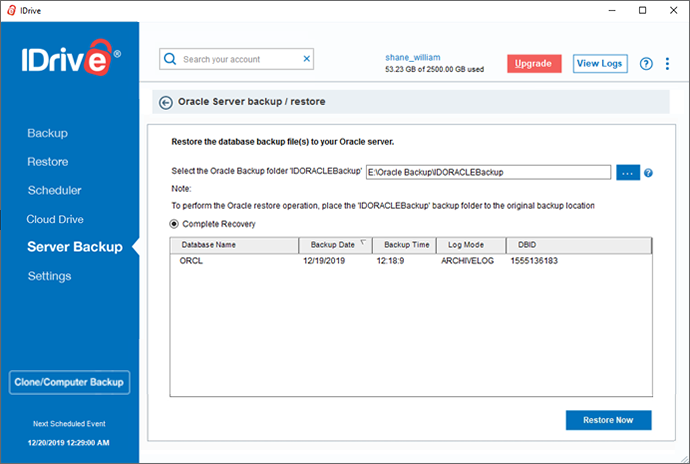Click the 12:18:9 backup time cell
Image resolution: width=690 pixels, height=464 pixels.
[x=390, y=261]
